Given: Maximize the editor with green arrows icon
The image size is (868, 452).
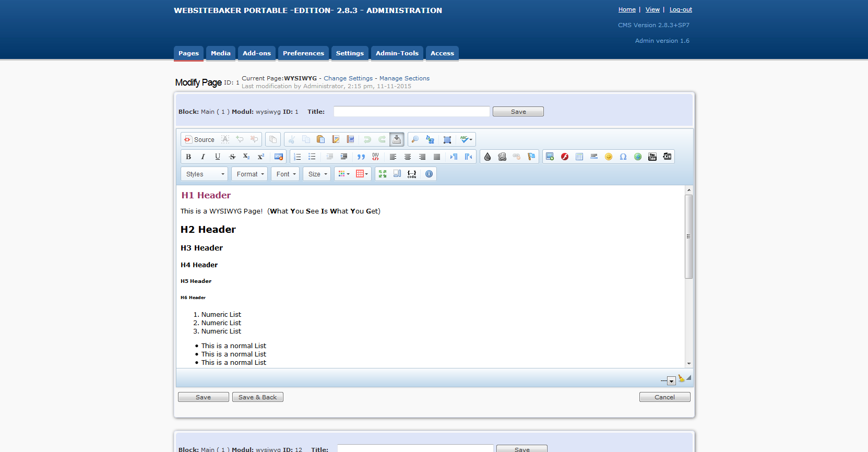Looking at the screenshot, I should (x=383, y=174).
